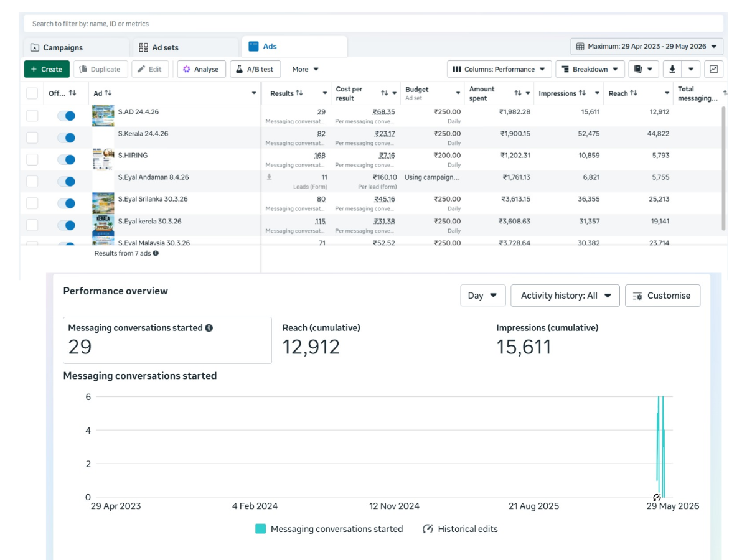Click info icon beside Messaging conversations started
This screenshot has height=560, width=747.
(209, 328)
